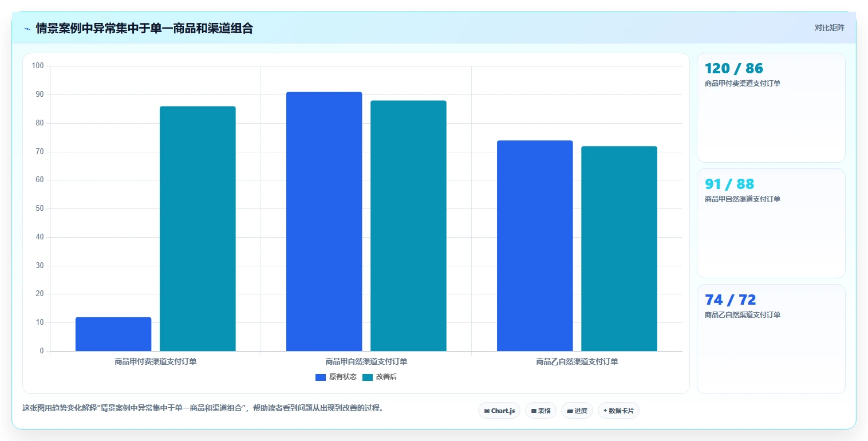Click the 进度 tag icon
868x441 pixels.
tap(570, 411)
